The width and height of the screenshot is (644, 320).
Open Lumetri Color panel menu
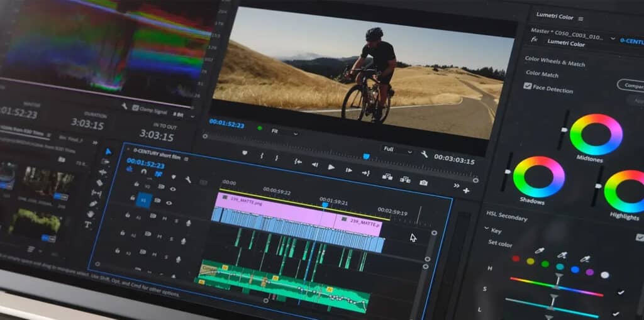pos(580,19)
